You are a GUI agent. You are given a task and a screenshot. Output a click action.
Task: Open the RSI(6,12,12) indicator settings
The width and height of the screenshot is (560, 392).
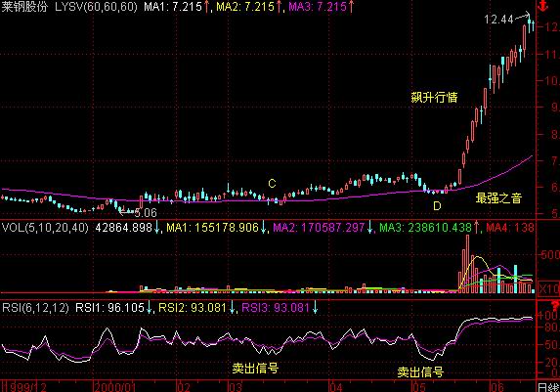(x=35, y=308)
